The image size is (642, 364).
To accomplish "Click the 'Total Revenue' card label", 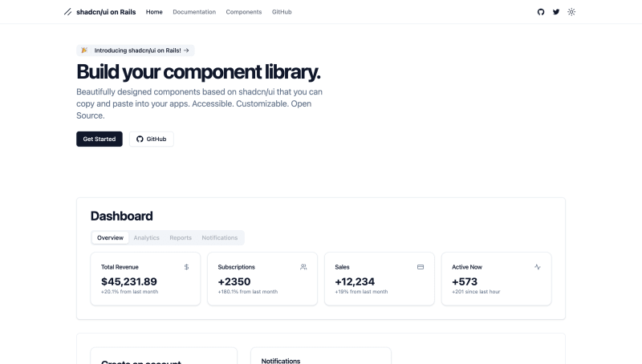I will tap(120, 267).
